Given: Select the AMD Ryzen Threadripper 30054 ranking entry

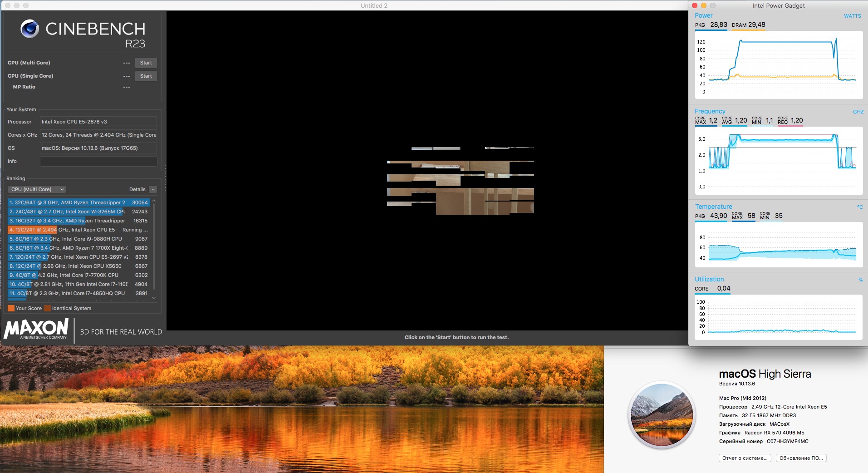Looking at the screenshot, I should point(78,202).
